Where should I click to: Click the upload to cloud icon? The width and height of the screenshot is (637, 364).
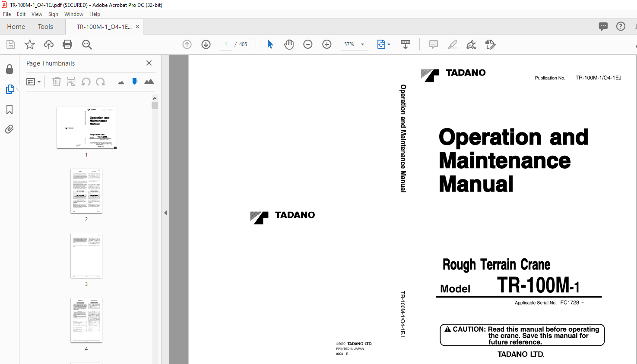pyautogui.click(x=49, y=44)
